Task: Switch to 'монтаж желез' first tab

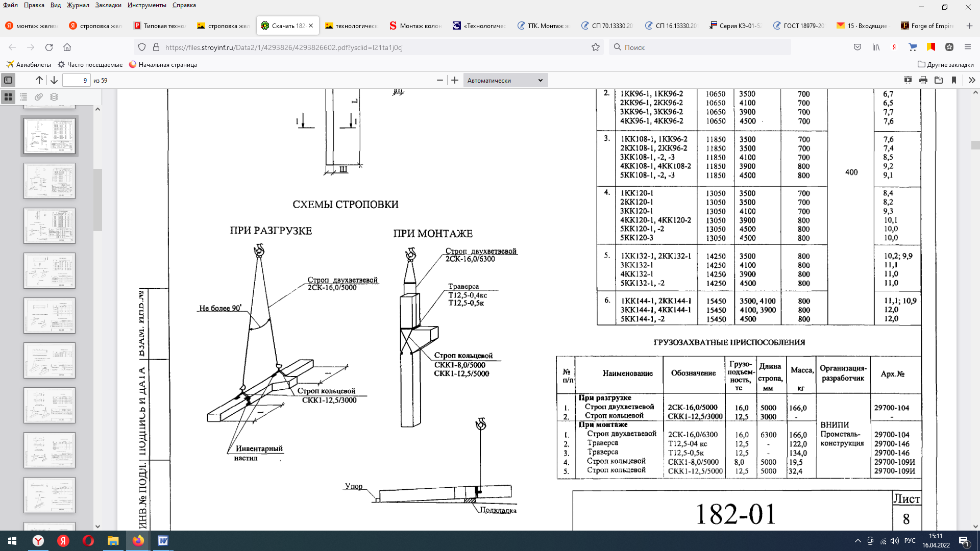Action: click(x=32, y=26)
